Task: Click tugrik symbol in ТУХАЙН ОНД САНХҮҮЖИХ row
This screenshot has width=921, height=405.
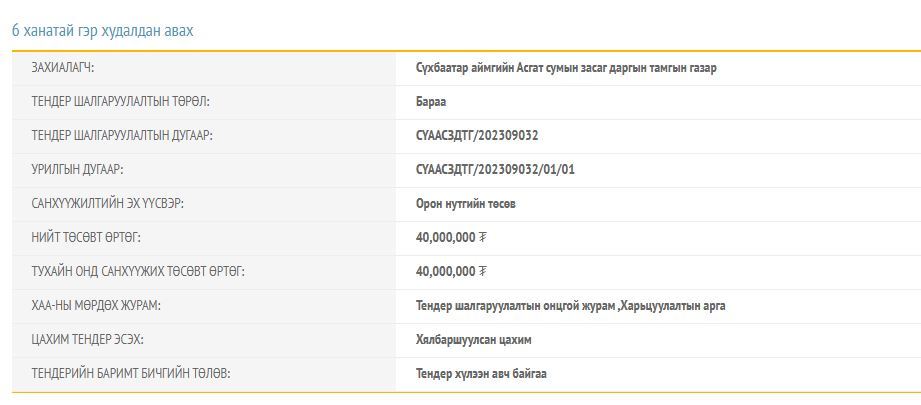Action: pos(483,272)
